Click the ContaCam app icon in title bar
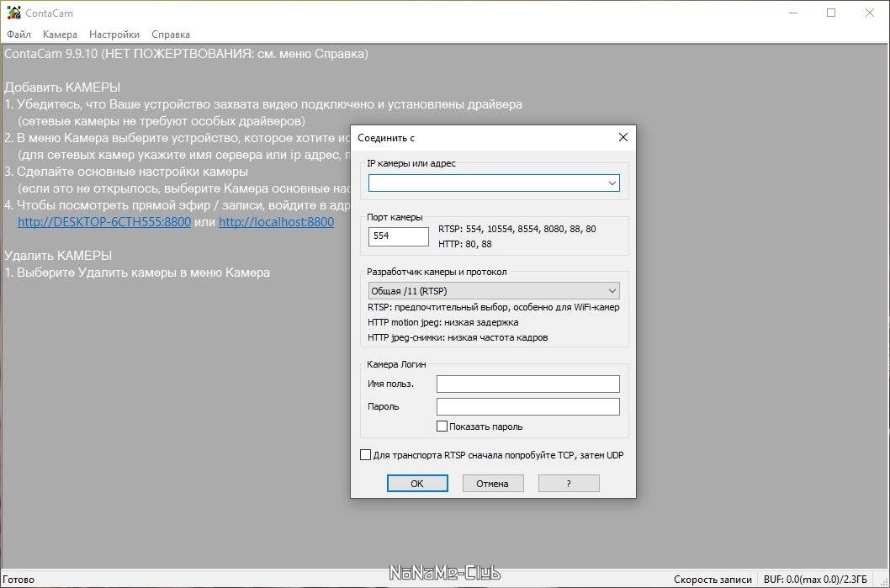Image resolution: width=890 pixels, height=588 pixels. point(13,13)
